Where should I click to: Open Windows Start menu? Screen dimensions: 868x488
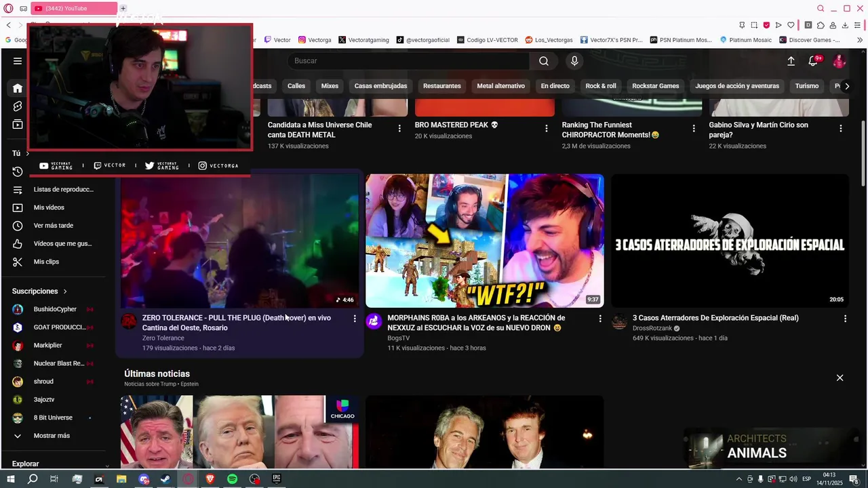(x=11, y=479)
